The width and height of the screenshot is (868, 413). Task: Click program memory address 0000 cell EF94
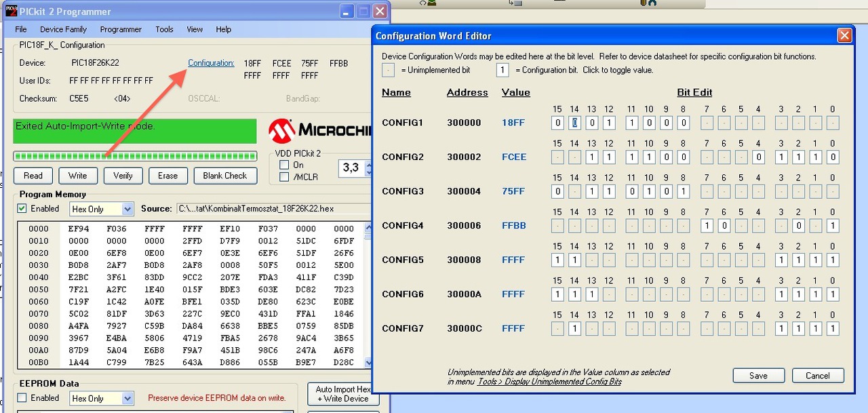(78, 229)
